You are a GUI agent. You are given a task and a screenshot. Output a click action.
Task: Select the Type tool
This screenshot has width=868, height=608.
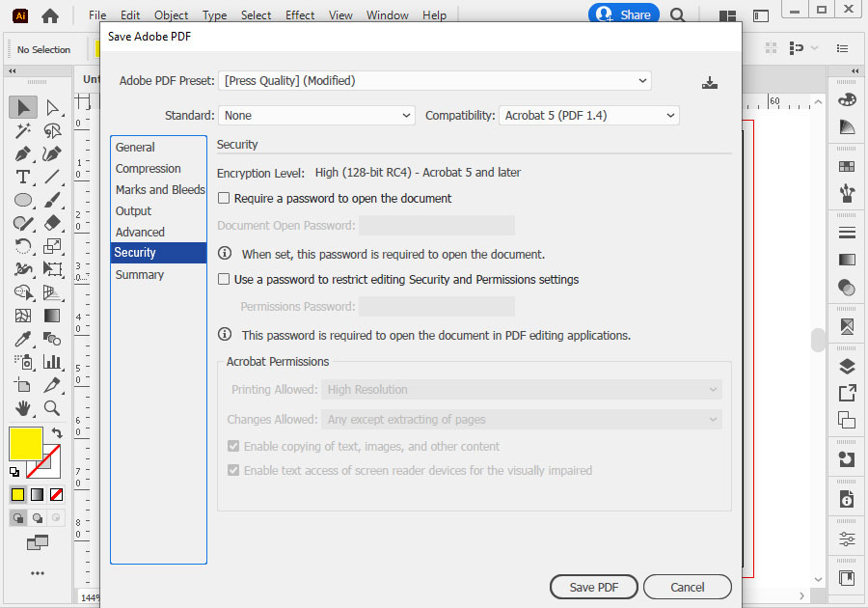(23, 177)
